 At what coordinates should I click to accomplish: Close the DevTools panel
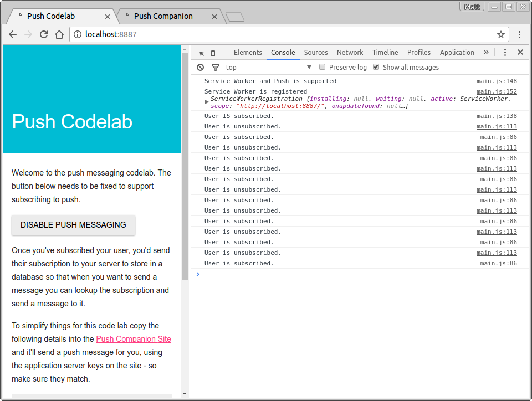[x=520, y=52]
